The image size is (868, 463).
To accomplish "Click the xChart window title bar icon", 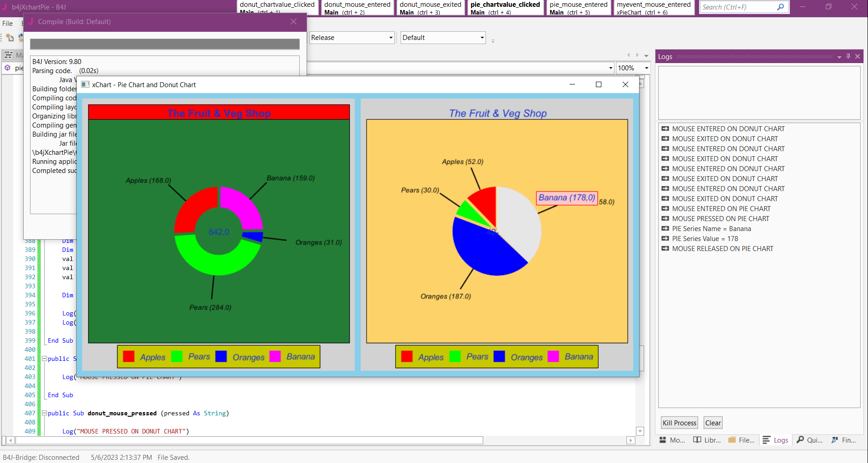I will point(85,84).
